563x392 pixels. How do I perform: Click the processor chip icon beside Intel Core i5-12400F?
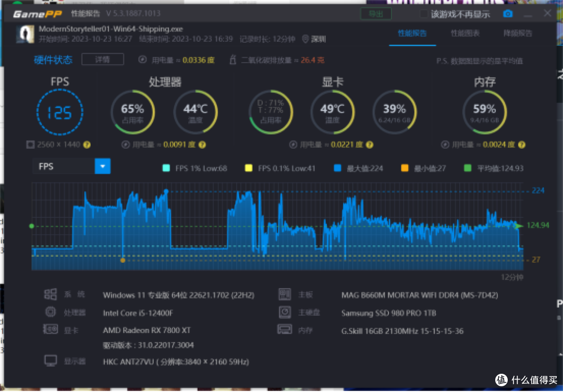pyautogui.click(x=51, y=312)
